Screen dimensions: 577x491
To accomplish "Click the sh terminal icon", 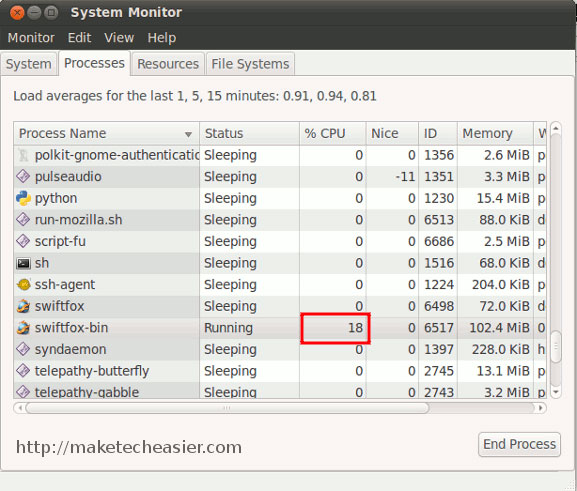I will pos(23,263).
